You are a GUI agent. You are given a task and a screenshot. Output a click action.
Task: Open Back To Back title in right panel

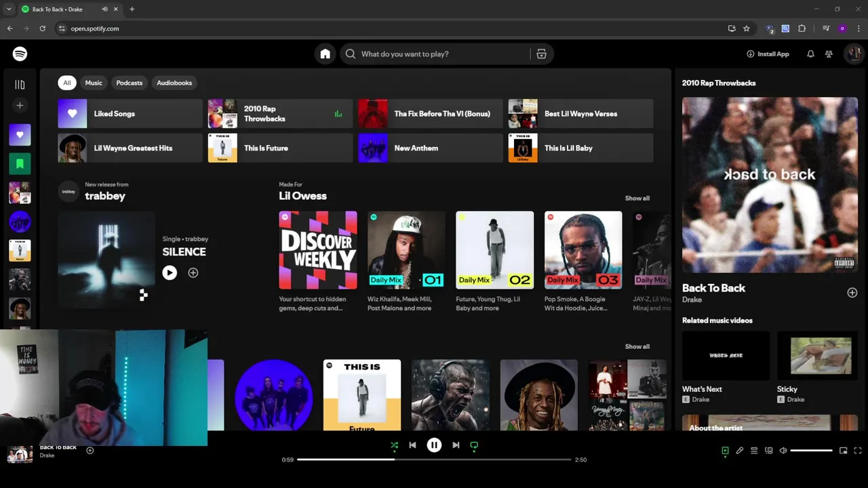pyautogui.click(x=713, y=288)
